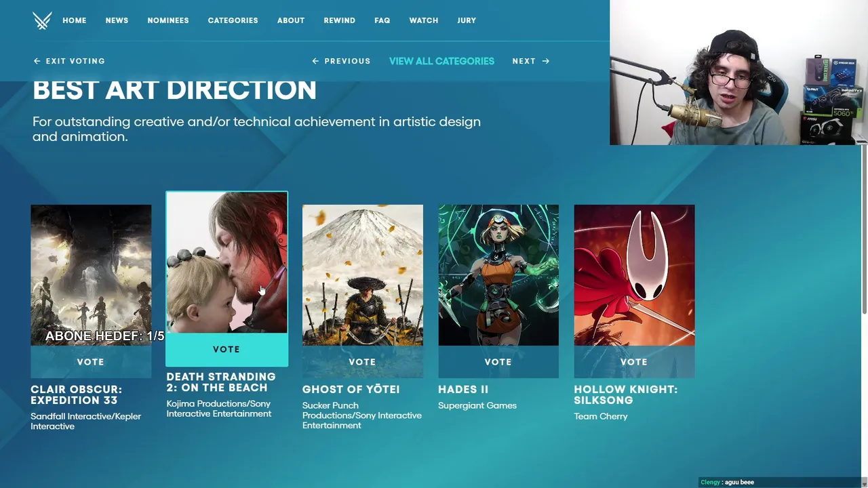Click the Sandfall Interactive/Kepler Interactive text
The image size is (868, 488).
point(86,421)
